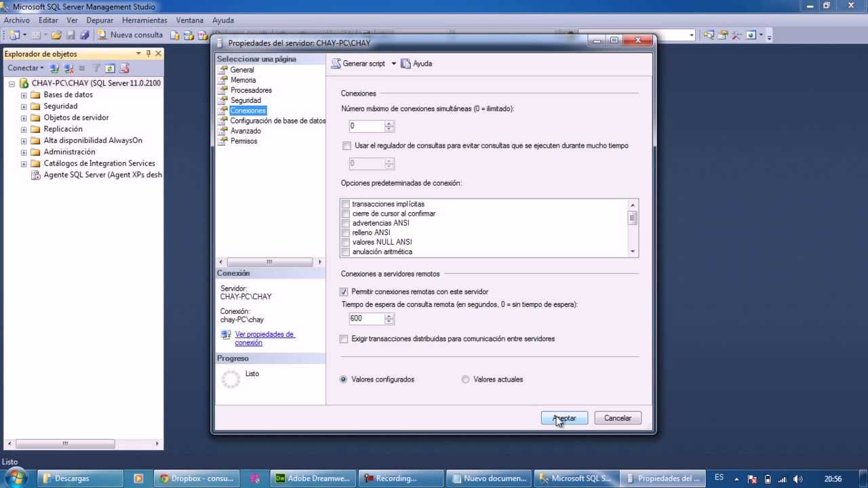Expand the Seguridad tree node in Object Explorer

[x=24, y=106]
